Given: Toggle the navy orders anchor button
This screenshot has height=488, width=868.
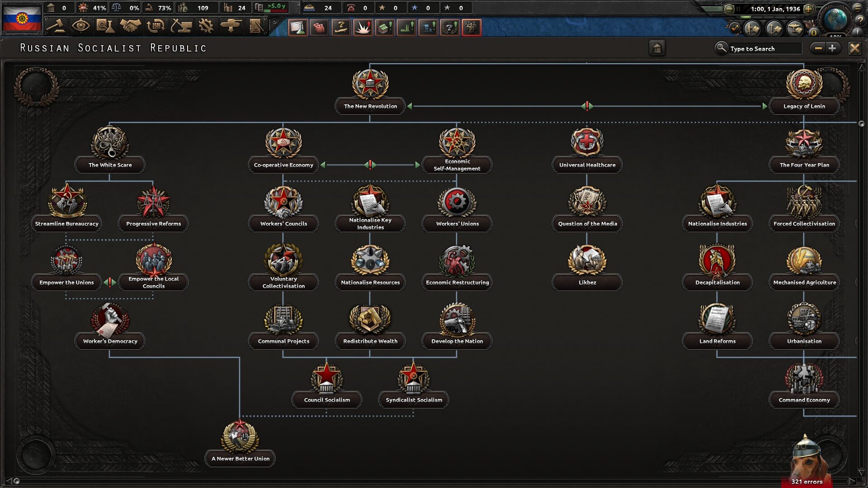Looking at the screenshot, I should click(774, 29).
